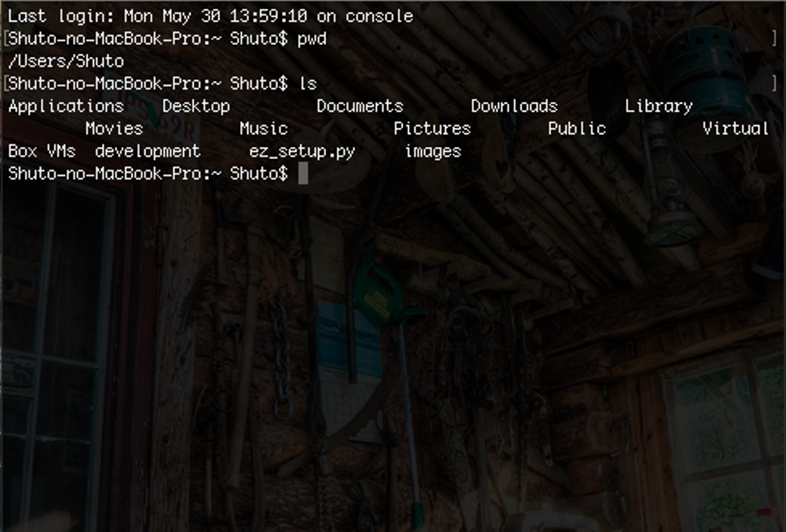This screenshot has width=786, height=532.
Task: Select the Movies directory name
Action: (114, 128)
